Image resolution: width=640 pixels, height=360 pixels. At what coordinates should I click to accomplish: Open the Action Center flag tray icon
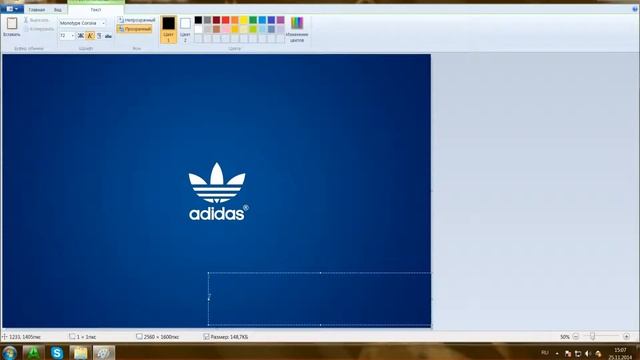coord(568,353)
